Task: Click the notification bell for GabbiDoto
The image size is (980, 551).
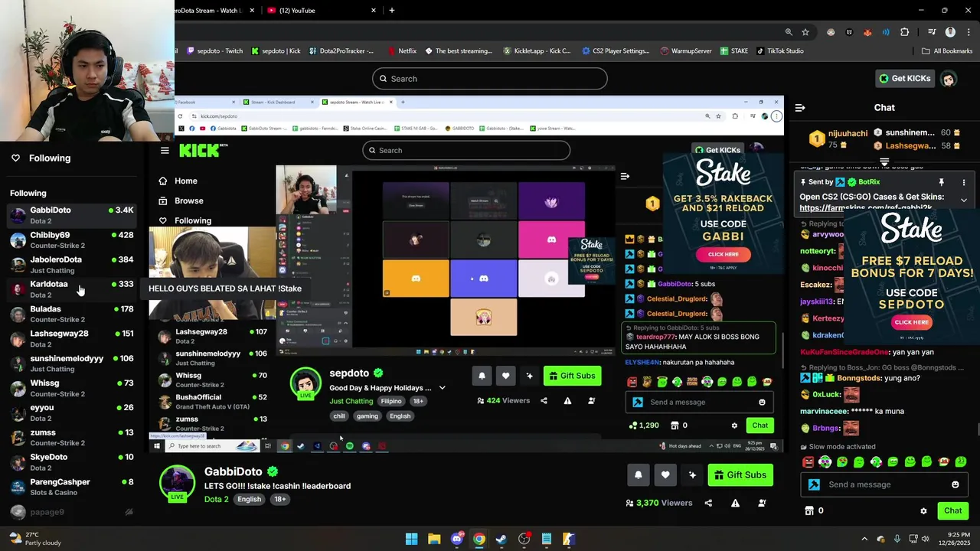Action: click(638, 475)
